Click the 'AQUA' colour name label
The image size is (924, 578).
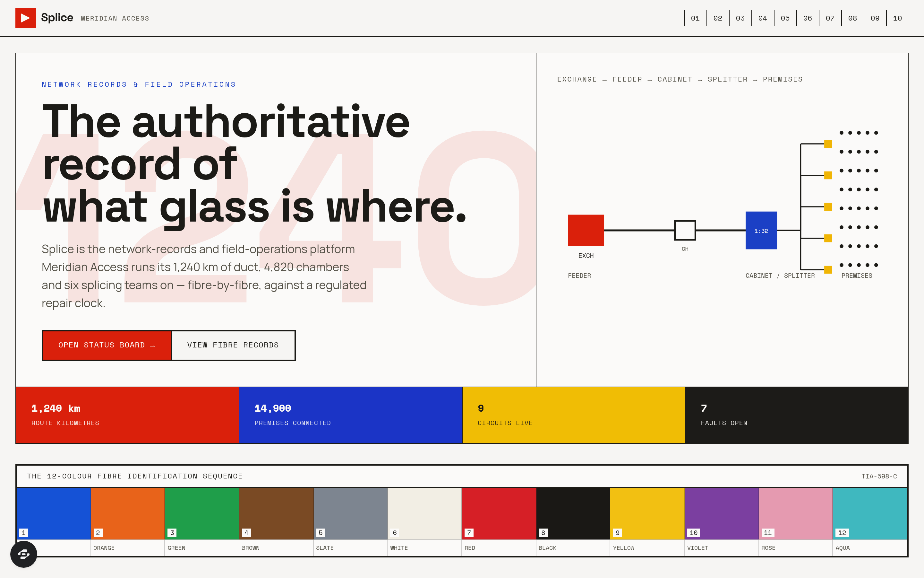coord(842,548)
